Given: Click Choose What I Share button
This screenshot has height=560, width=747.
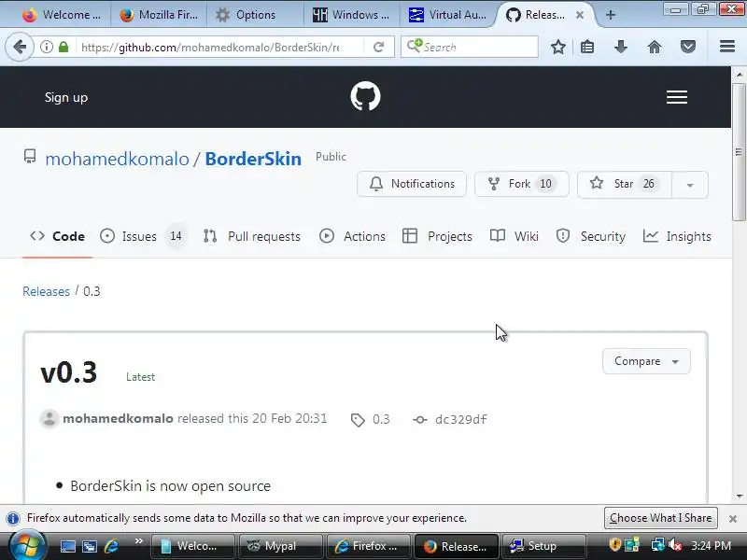Looking at the screenshot, I should [661, 518].
